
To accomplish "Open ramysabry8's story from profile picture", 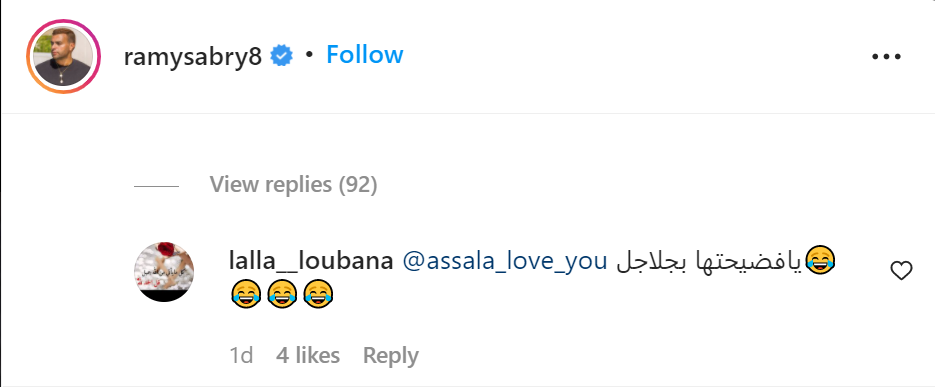I will point(63,57).
